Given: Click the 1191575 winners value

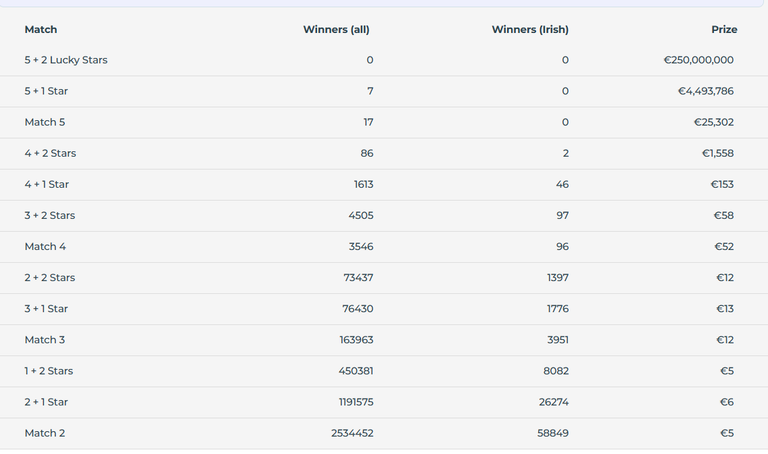Looking at the screenshot, I should [356, 402].
